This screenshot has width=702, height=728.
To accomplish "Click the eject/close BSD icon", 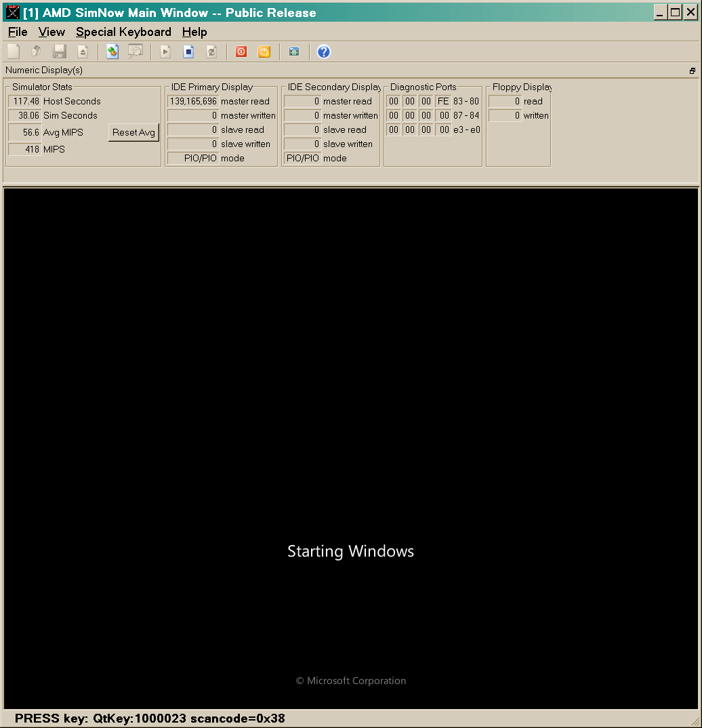I will pos(83,52).
